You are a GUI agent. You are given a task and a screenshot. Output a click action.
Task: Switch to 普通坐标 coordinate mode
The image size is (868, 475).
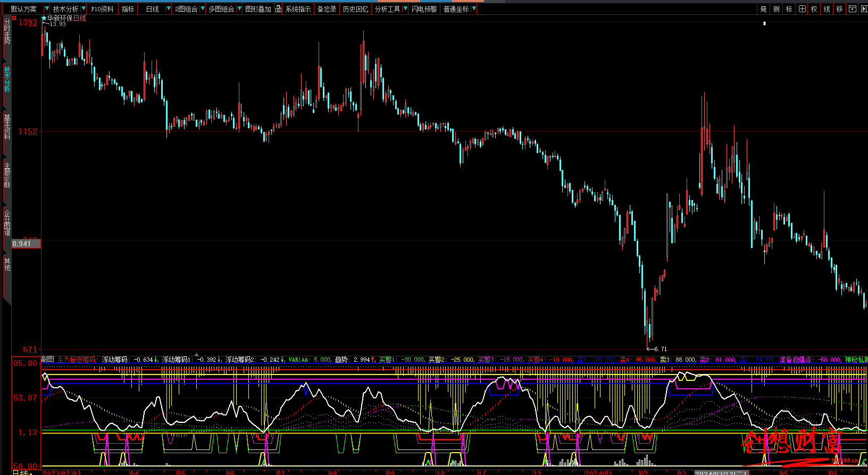coord(456,9)
